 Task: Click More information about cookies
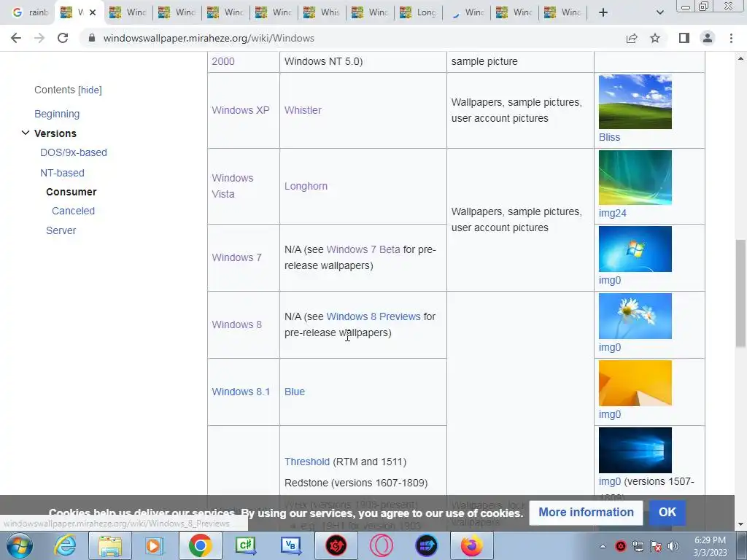(586, 513)
